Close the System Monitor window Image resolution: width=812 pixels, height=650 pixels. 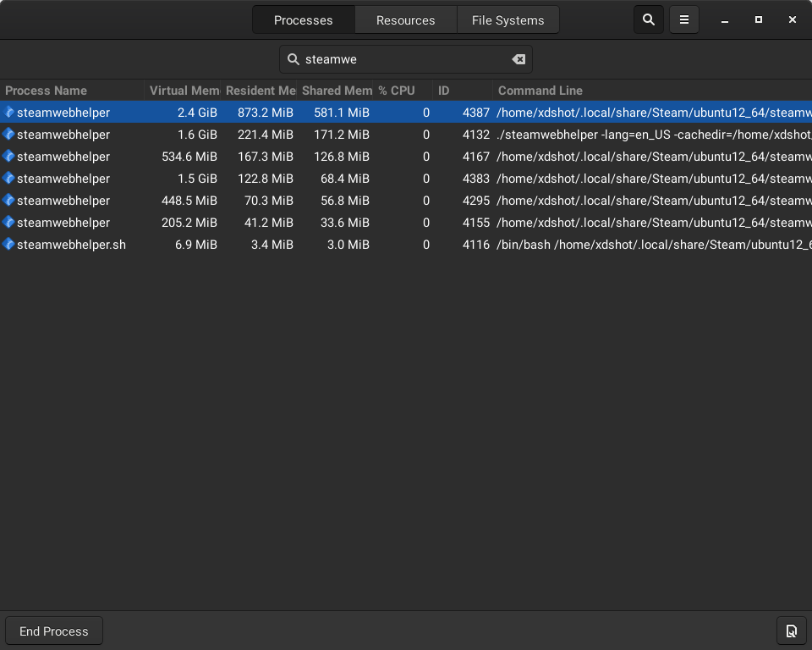coord(793,19)
